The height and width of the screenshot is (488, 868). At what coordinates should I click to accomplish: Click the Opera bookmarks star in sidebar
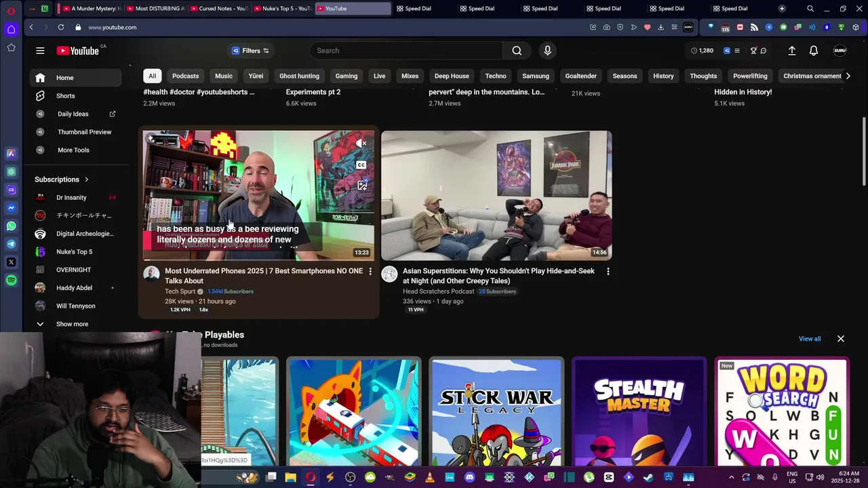click(x=11, y=47)
